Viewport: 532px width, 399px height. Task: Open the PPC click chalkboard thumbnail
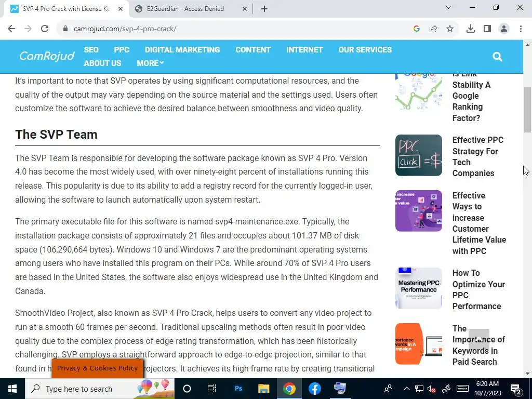point(419,155)
